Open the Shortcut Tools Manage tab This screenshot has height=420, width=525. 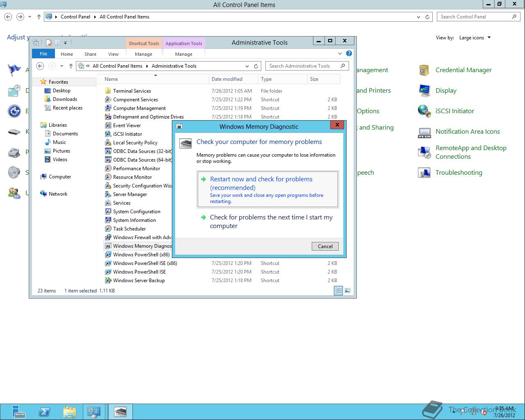(x=144, y=54)
